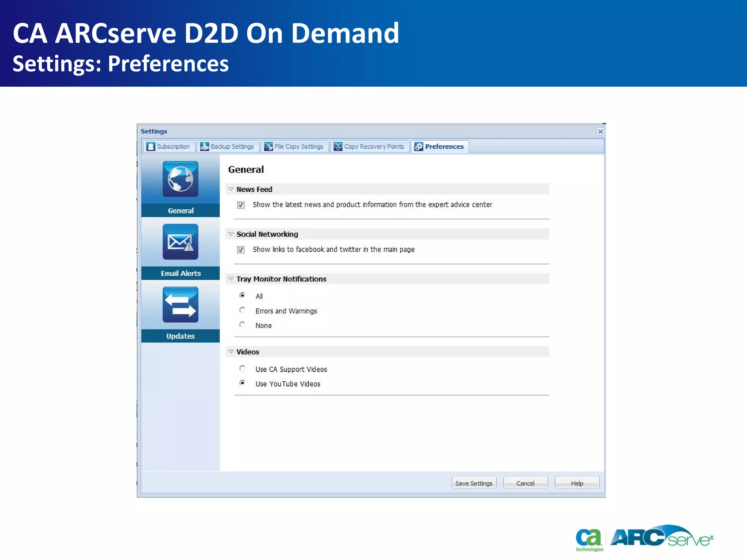Click the 'Use YouTube Videos' label

point(288,384)
